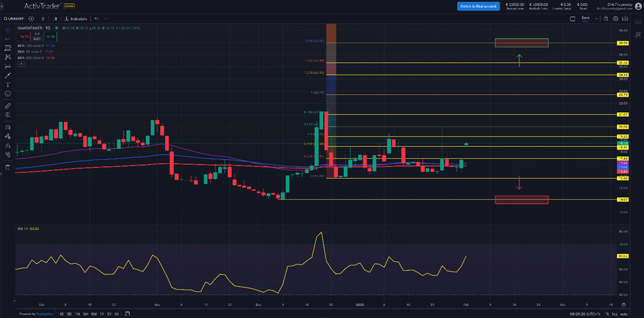This screenshot has height=318, width=644.
Task: Activate the zoom in tool
Action: tap(7, 115)
